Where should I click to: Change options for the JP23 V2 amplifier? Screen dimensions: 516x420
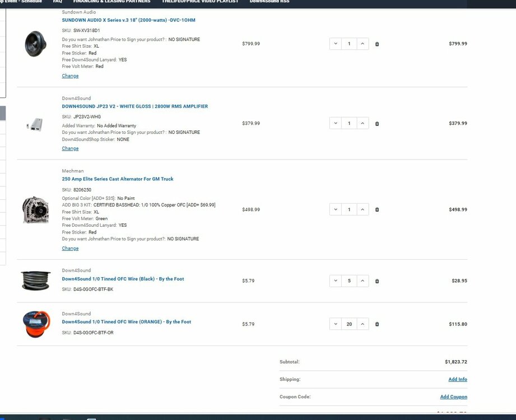tap(70, 148)
